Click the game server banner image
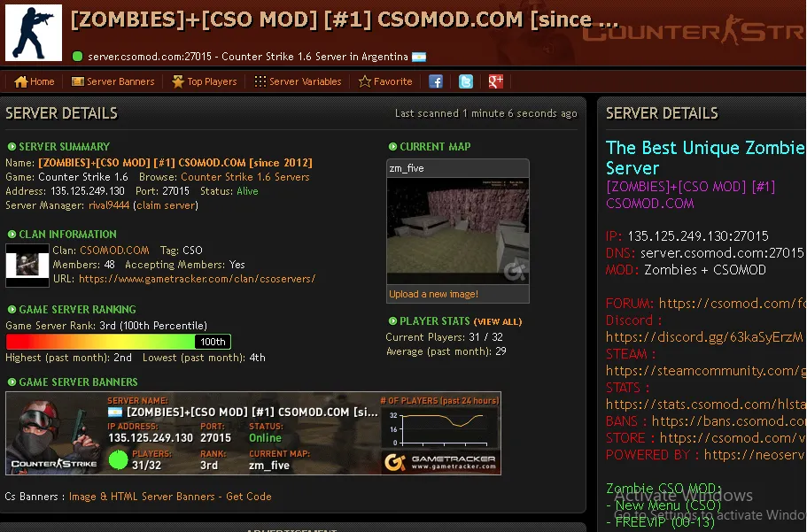This screenshot has height=532, width=807. (x=253, y=433)
